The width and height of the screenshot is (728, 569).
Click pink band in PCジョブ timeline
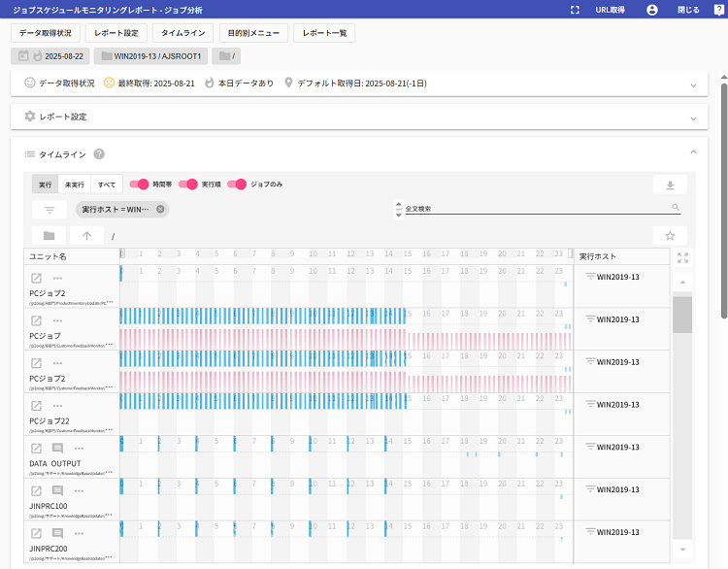(346, 340)
